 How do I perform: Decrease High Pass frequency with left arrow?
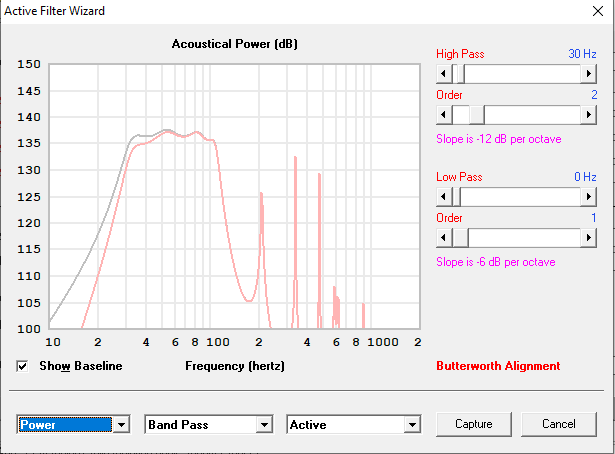coord(444,73)
